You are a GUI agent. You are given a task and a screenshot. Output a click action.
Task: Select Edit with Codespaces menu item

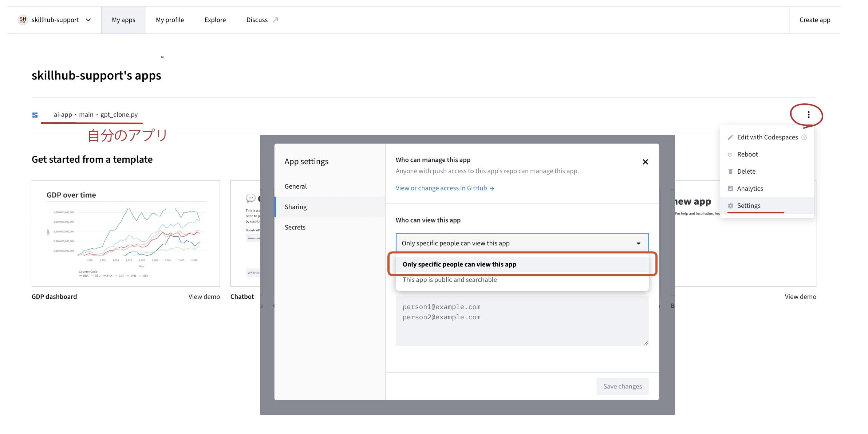(767, 137)
